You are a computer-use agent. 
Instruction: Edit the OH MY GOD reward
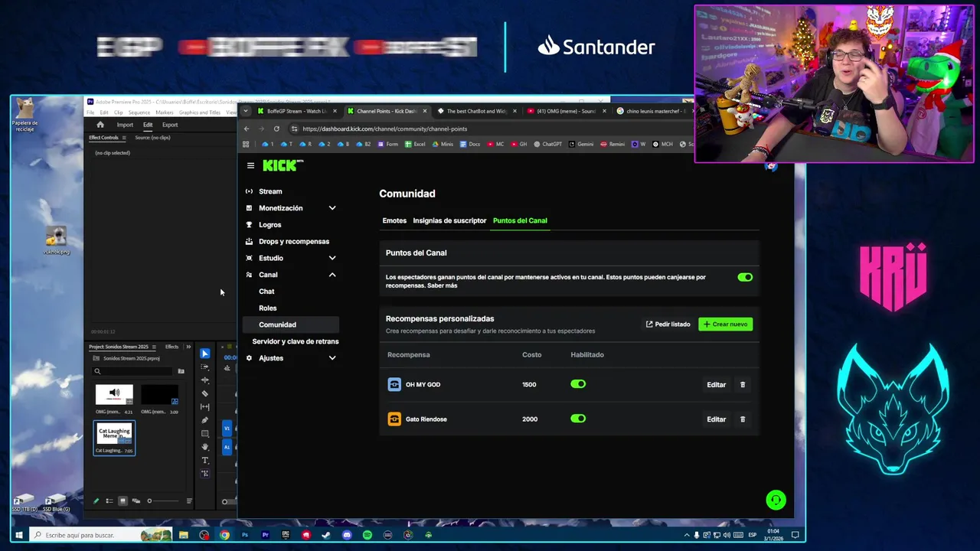716,385
